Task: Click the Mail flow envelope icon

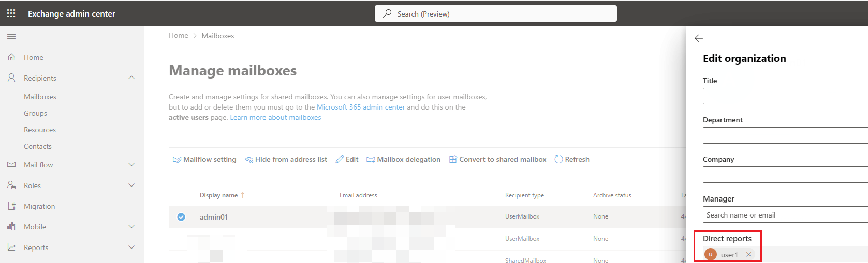Action: tap(11, 165)
